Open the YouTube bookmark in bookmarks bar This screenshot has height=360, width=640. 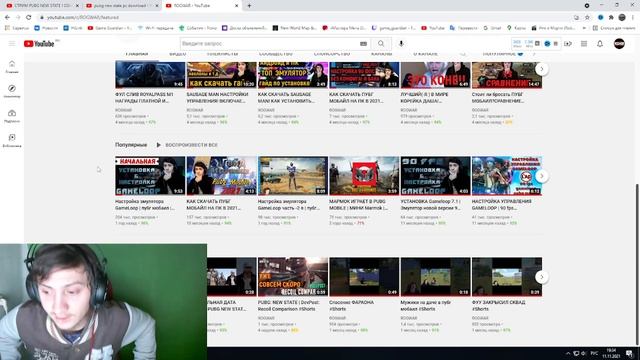(433, 28)
